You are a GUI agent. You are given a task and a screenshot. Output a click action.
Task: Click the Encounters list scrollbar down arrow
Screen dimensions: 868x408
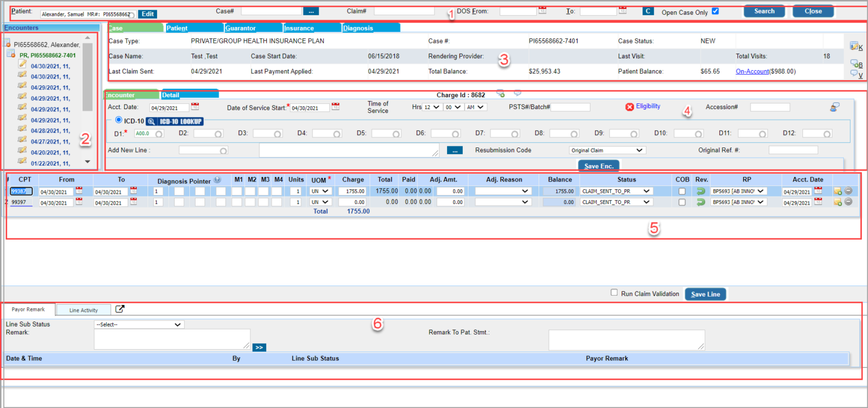(x=87, y=162)
